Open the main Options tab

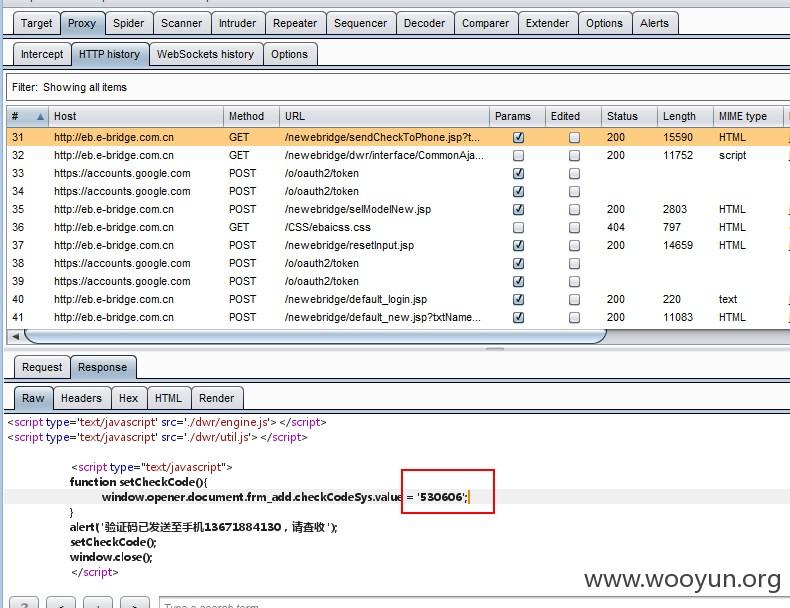point(604,23)
